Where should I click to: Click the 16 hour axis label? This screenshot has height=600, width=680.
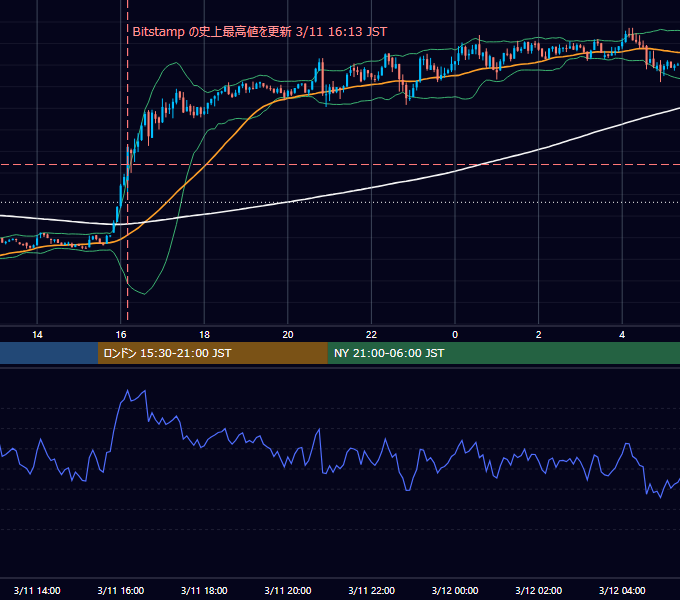(x=121, y=335)
